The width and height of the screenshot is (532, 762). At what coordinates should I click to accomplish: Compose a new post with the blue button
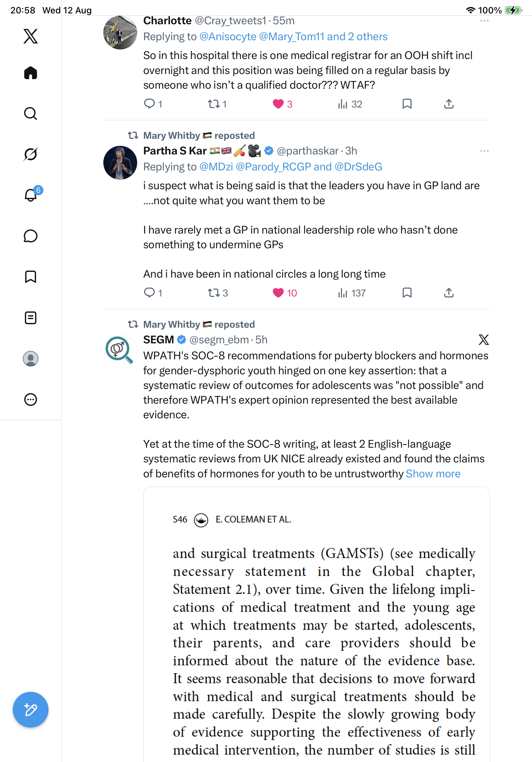31,710
